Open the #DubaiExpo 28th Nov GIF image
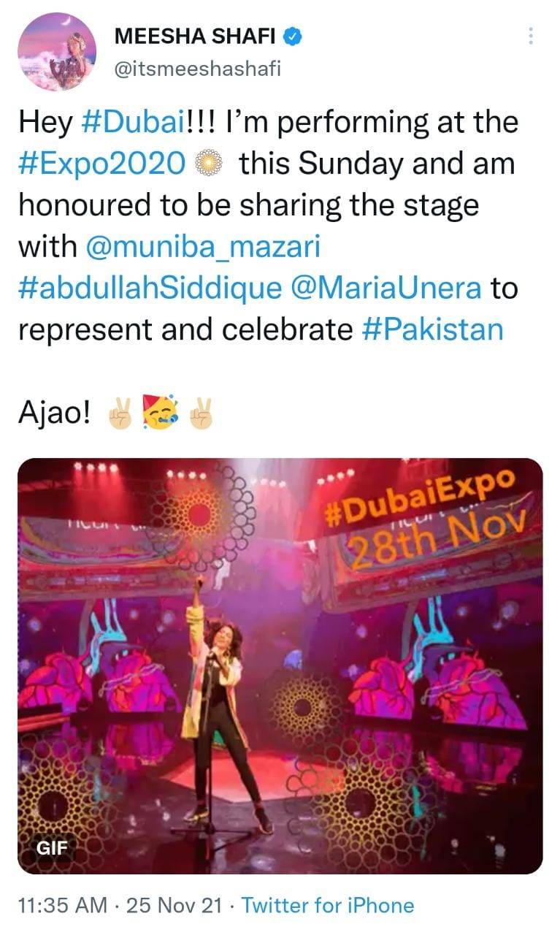The height and width of the screenshot is (935, 560). click(x=280, y=666)
